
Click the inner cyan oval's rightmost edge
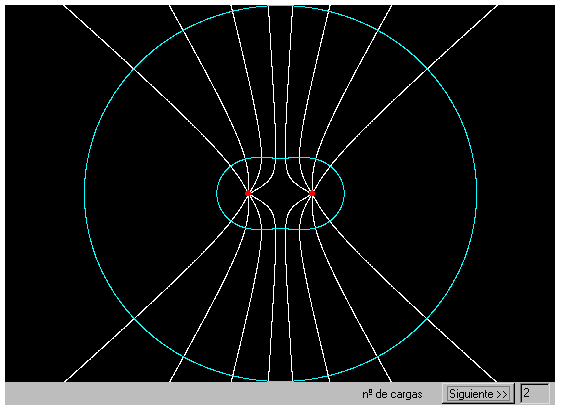point(344,193)
